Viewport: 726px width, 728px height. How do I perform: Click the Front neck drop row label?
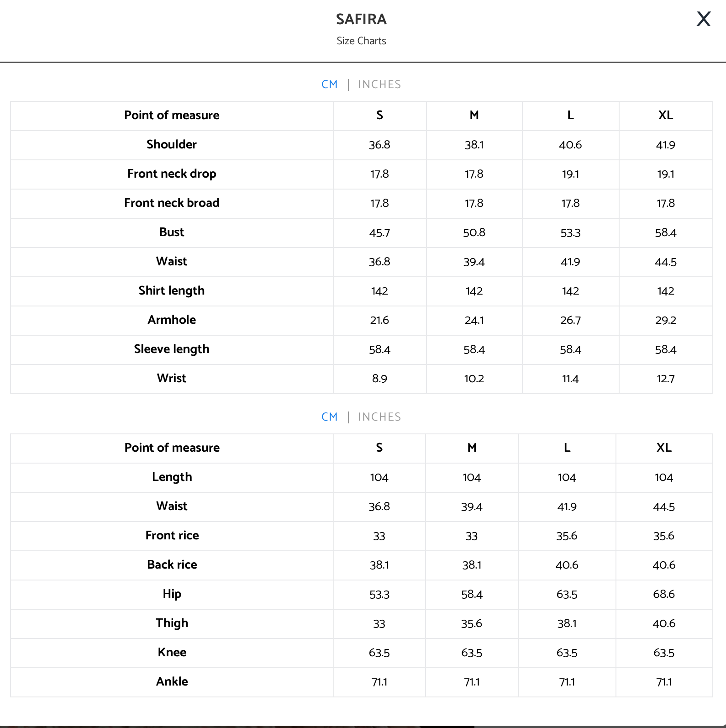tap(172, 174)
